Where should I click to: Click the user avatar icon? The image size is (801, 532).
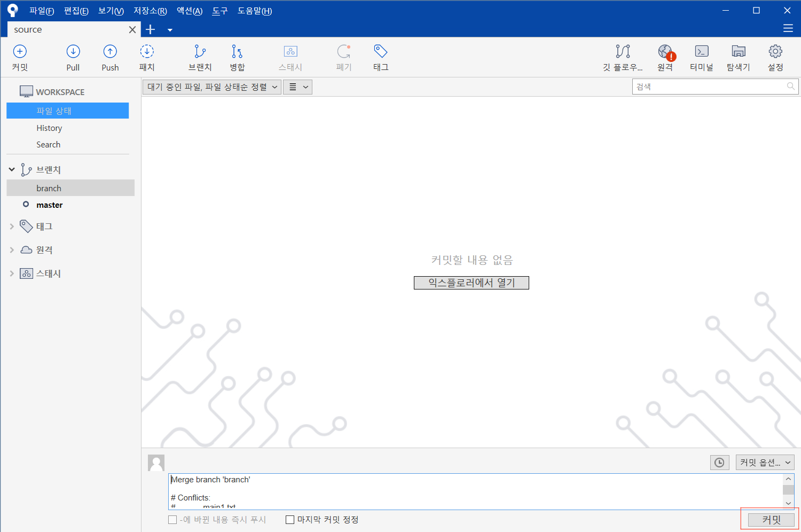pyautogui.click(x=156, y=463)
